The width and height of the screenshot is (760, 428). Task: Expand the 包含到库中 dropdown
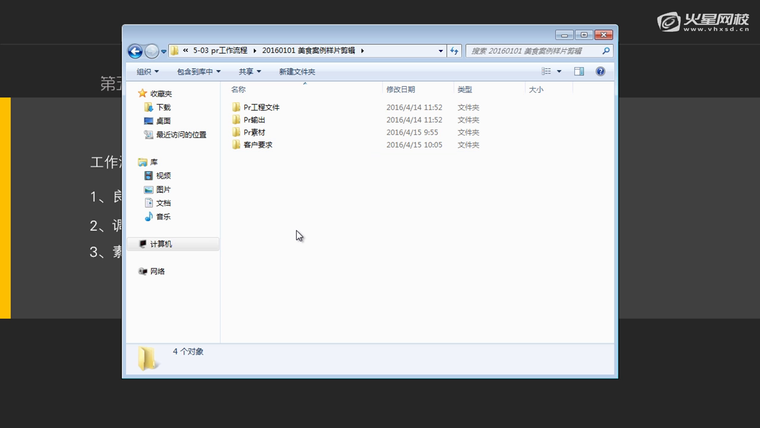click(x=199, y=72)
